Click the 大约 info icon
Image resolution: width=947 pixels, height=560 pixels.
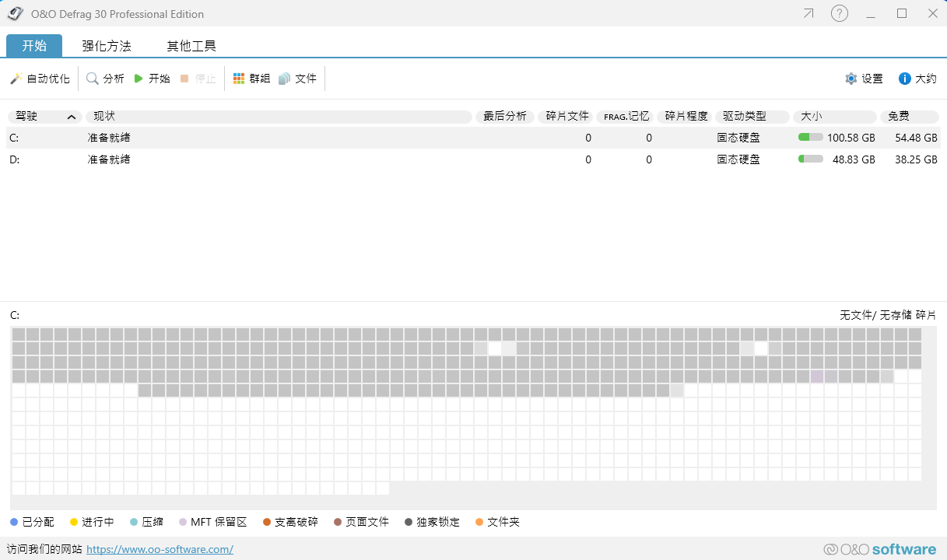904,79
